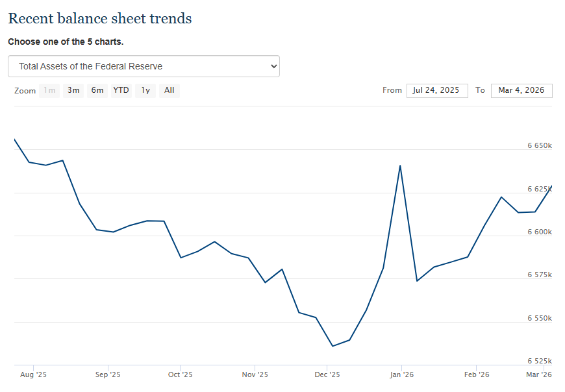The height and width of the screenshot is (392, 565).
Task: Click the Feb '26 axis label
Action: (x=477, y=374)
